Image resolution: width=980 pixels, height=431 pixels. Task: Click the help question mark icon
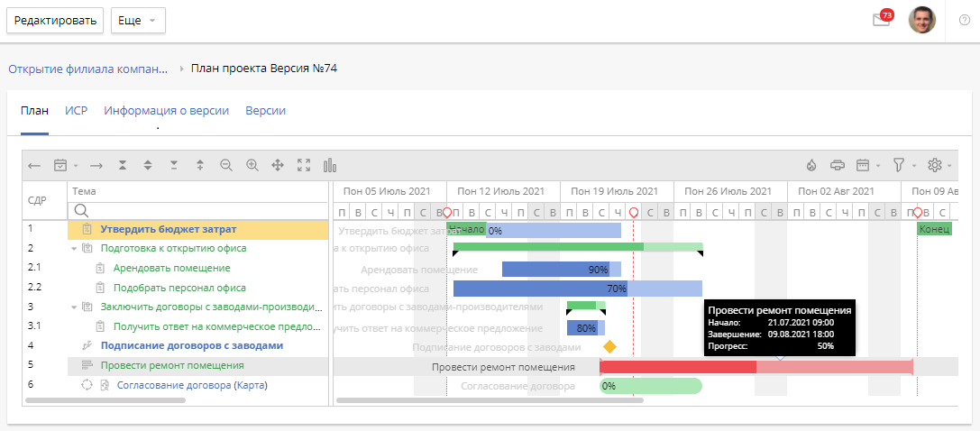click(965, 20)
